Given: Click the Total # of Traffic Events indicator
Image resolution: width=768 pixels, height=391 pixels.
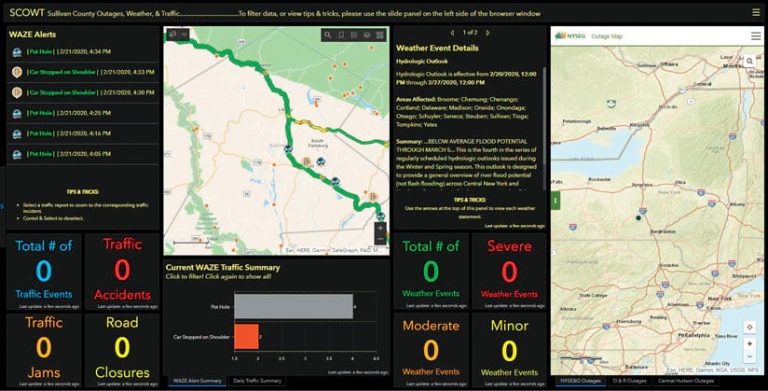Looking at the screenshot, I should pyautogui.click(x=44, y=272).
